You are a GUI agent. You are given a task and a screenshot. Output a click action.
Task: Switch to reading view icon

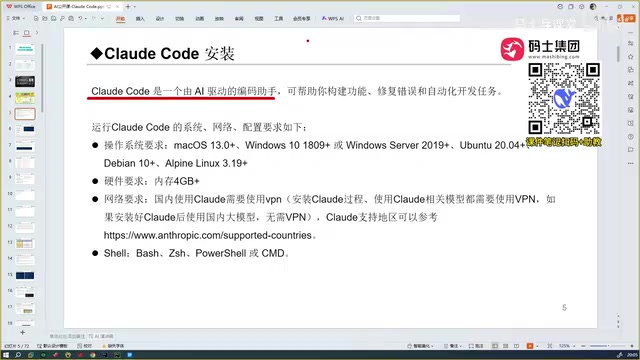coord(516,346)
